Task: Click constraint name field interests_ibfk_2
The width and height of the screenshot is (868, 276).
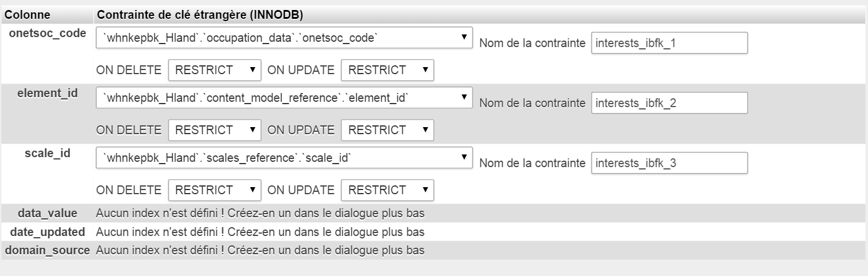Action: point(669,103)
